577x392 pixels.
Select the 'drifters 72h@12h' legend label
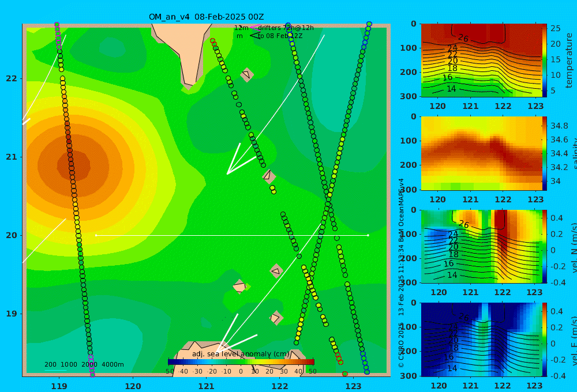point(286,28)
